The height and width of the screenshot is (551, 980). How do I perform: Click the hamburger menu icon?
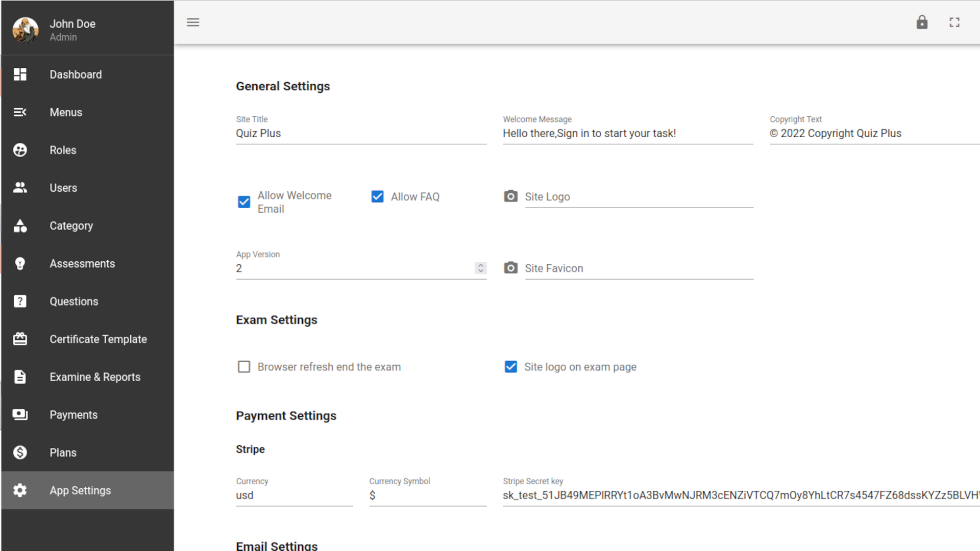click(193, 22)
